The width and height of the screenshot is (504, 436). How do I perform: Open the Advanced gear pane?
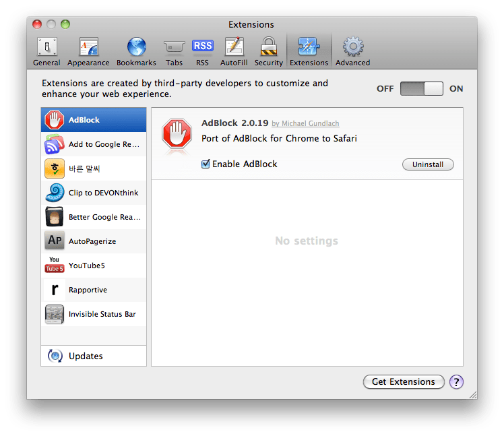tap(352, 51)
